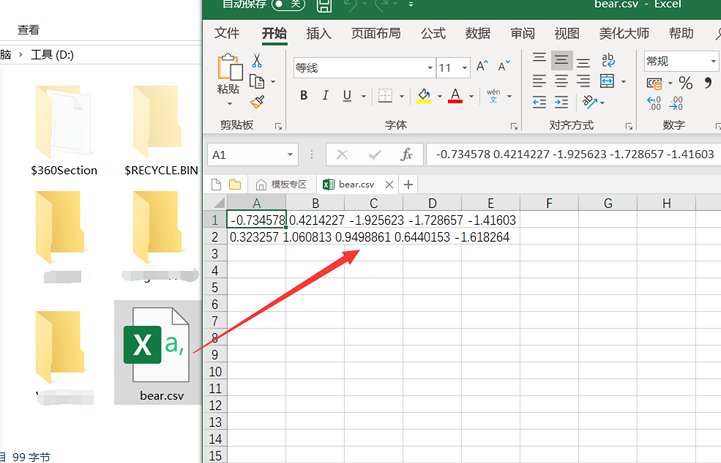Expand the fill color dropdown arrow
Image resolution: width=721 pixels, height=463 pixels.
(440, 96)
